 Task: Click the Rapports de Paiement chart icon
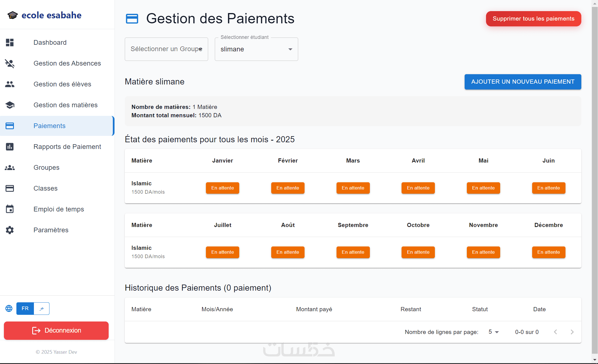[x=10, y=147]
